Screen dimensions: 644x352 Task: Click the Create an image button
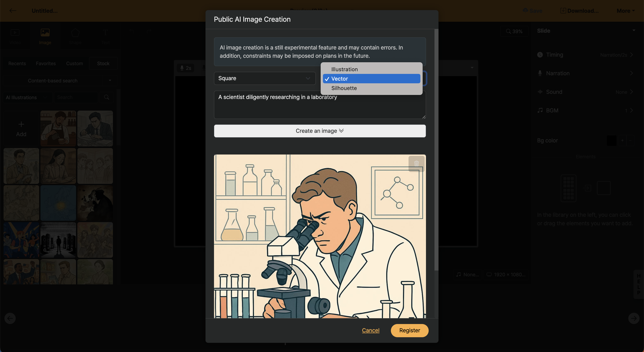click(x=320, y=131)
